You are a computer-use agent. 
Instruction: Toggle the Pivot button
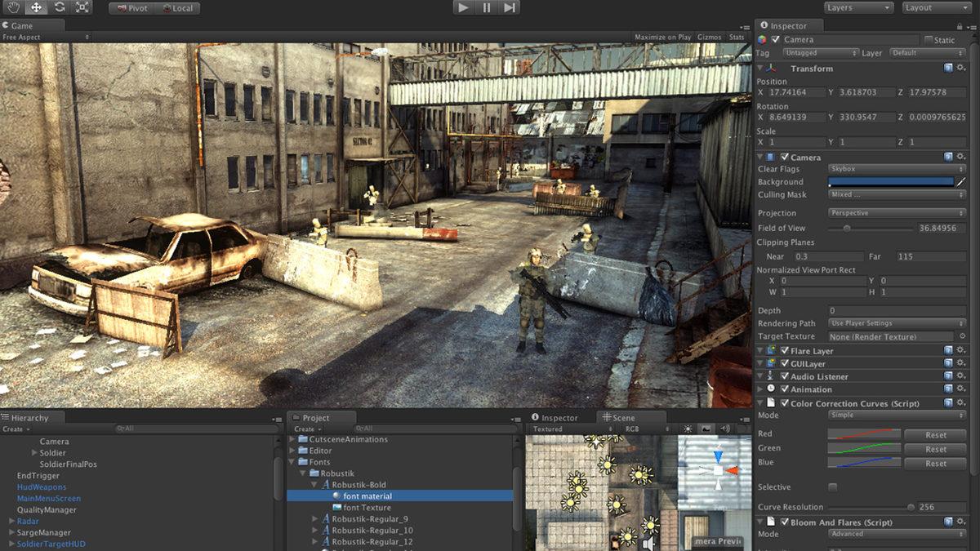click(x=131, y=8)
